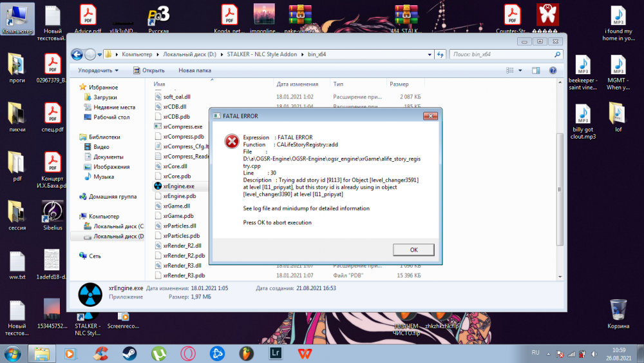Click the RU language indicator
The height and width of the screenshot is (363, 644).
[x=535, y=353]
